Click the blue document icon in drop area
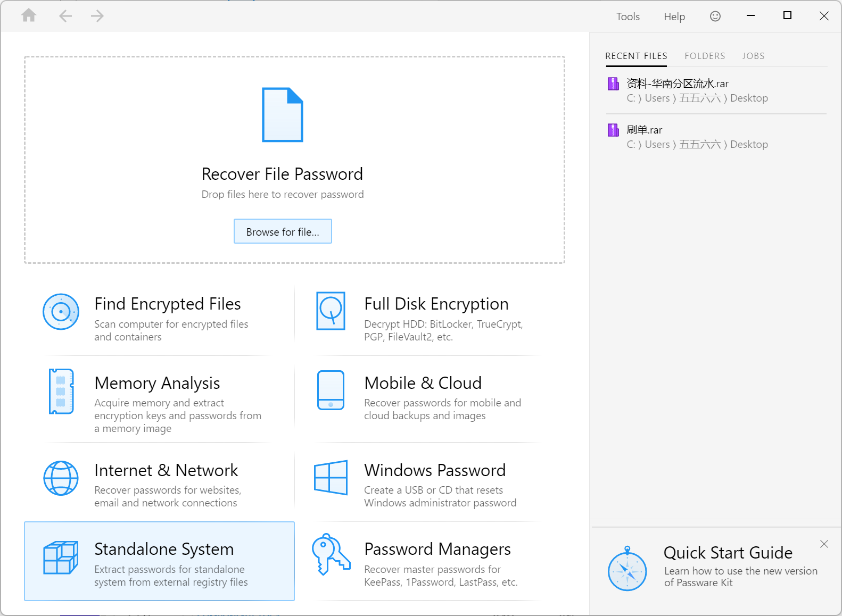Image resolution: width=842 pixels, height=616 pixels. [x=283, y=115]
